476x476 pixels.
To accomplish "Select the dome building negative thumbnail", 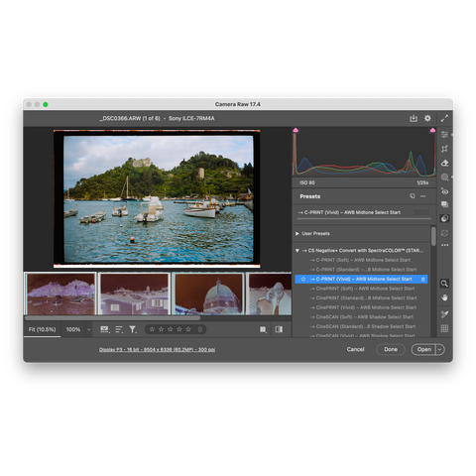I will point(208,294).
